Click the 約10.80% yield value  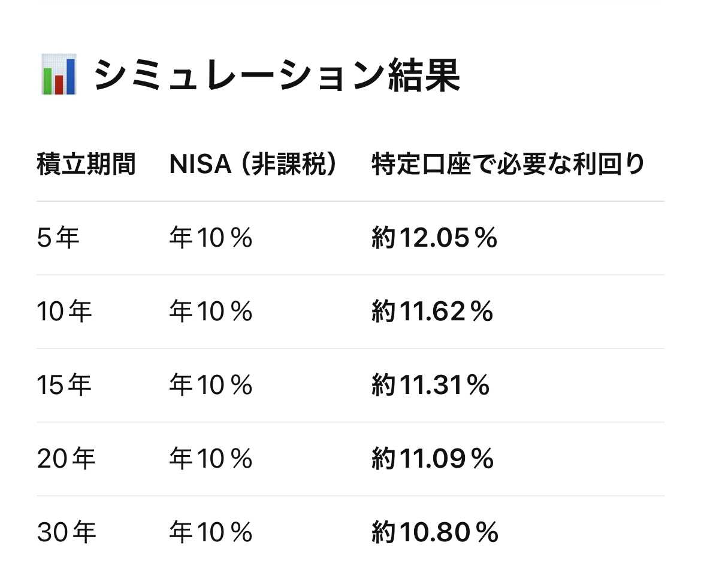[435, 533]
